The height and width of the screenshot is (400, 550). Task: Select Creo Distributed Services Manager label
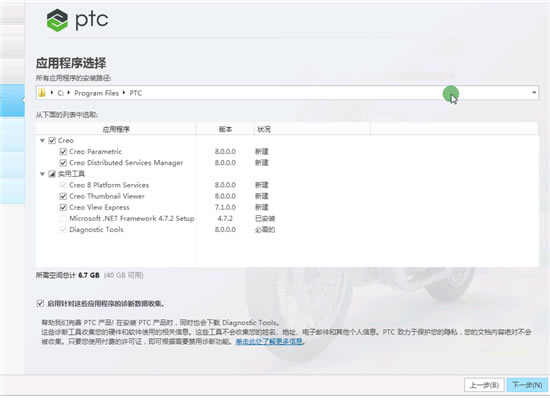[126, 163]
